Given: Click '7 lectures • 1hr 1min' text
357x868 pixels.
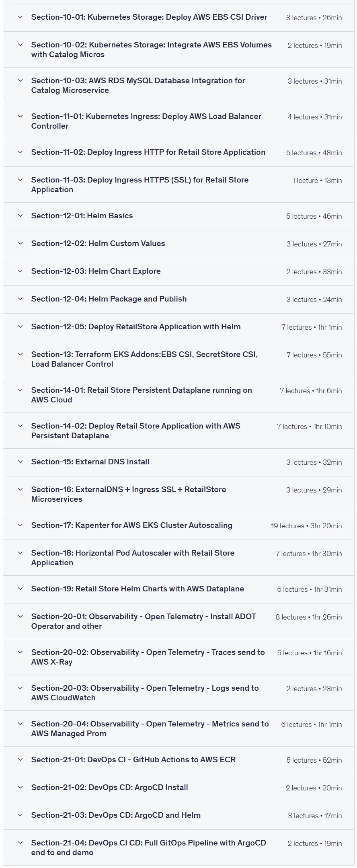Looking at the screenshot, I should pyautogui.click(x=312, y=327).
